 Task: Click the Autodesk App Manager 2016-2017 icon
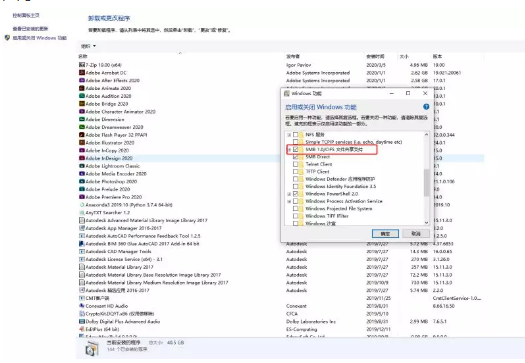82,228
